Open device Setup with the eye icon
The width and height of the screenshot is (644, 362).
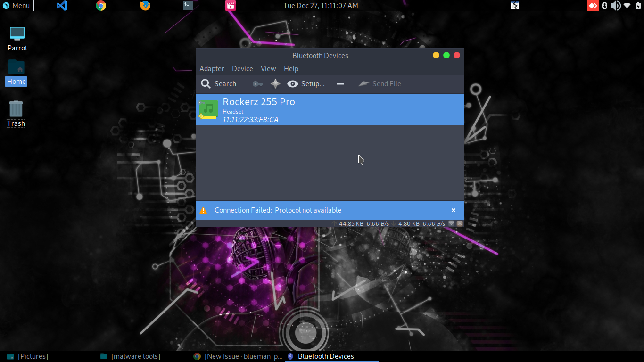(x=293, y=83)
